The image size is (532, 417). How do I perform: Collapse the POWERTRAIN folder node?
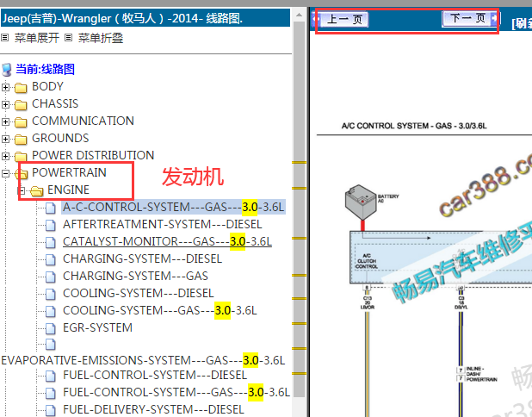tap(5, 173)
